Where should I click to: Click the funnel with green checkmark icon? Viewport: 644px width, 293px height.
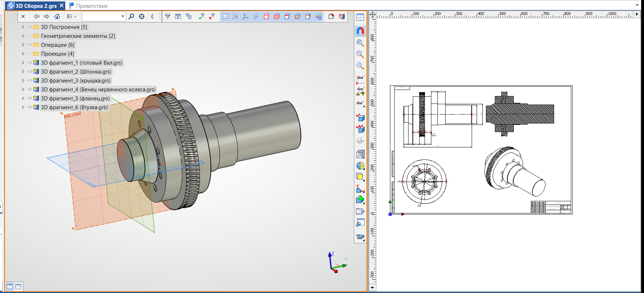coord(202,16)
